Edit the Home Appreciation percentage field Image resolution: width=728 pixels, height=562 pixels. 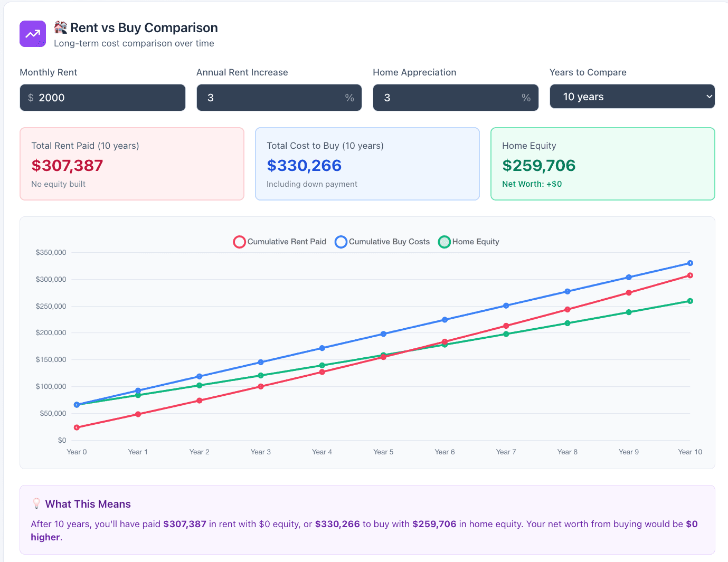coord(456,98)
